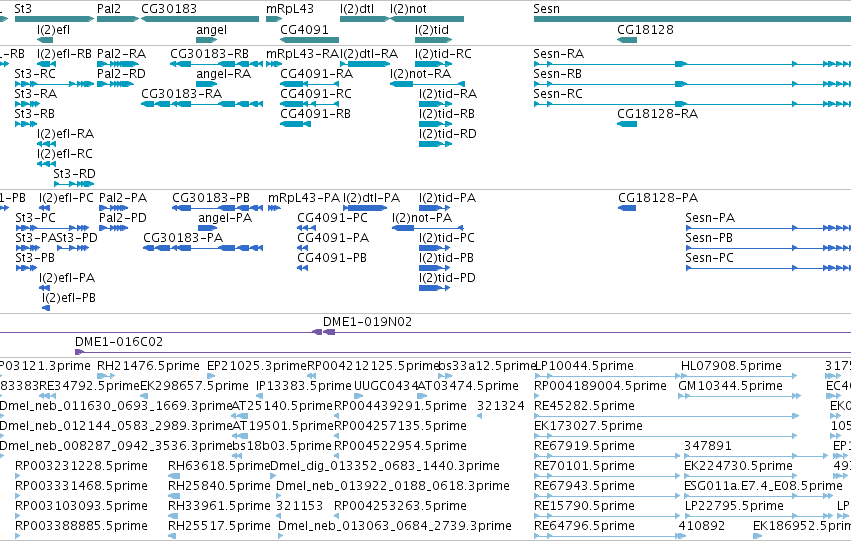
Task: Select the DME1-016C02 BAC clone
Action: [x=462, y=352]
